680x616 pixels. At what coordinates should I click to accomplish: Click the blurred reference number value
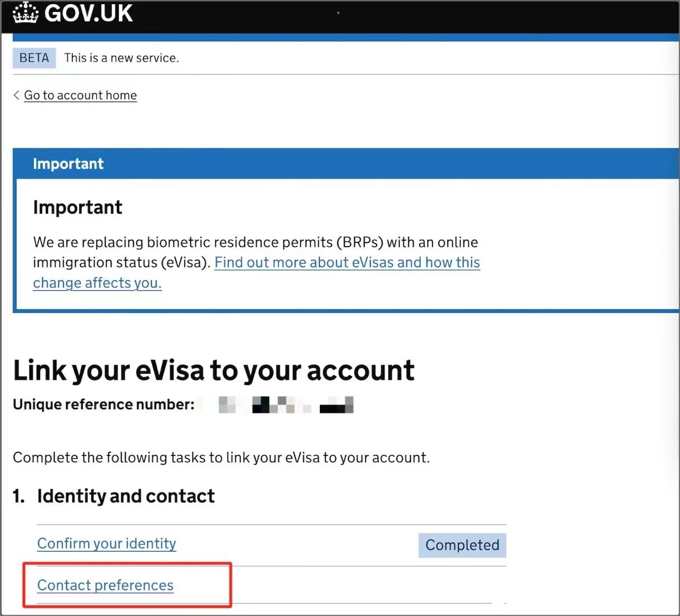pyautogui.click(x=286, y=405)
